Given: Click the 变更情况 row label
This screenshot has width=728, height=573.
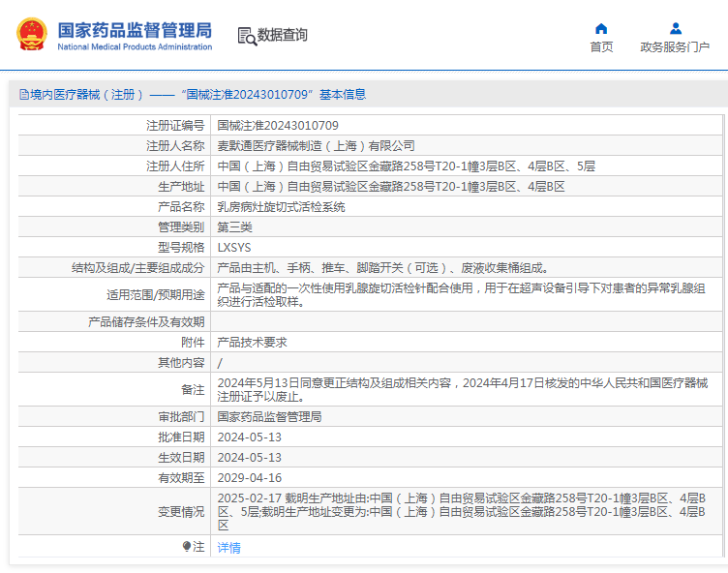Looking at the screenshot, I should (x=181, y=511).
